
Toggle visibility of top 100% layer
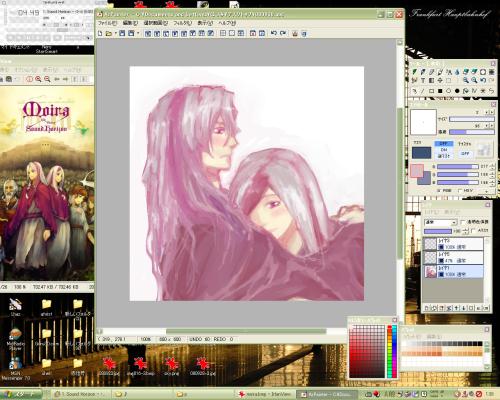tap(441, 247)
